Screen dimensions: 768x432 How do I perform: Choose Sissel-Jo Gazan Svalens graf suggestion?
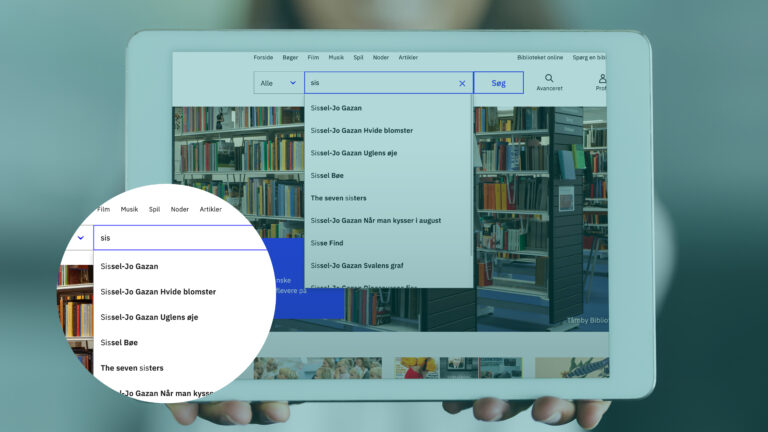[x=359, y=265]
